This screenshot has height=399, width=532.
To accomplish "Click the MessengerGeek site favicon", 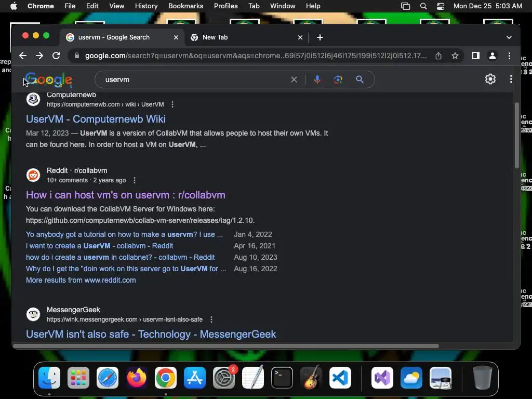I will coord(33,314).
